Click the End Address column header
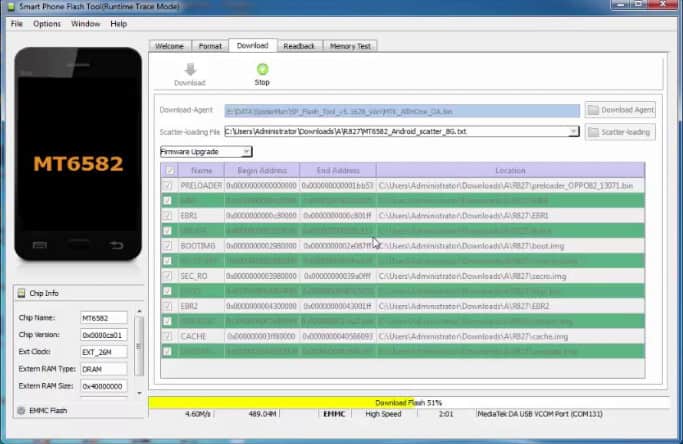This screenshot has height=444, width=683. click(x=338, y=171)
